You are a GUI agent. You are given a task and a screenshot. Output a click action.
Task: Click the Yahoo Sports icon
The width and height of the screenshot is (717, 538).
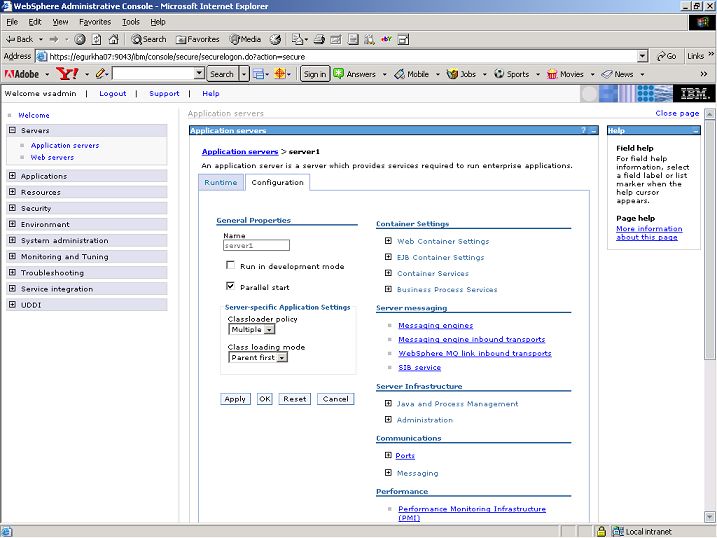click(x=499, y=74)
